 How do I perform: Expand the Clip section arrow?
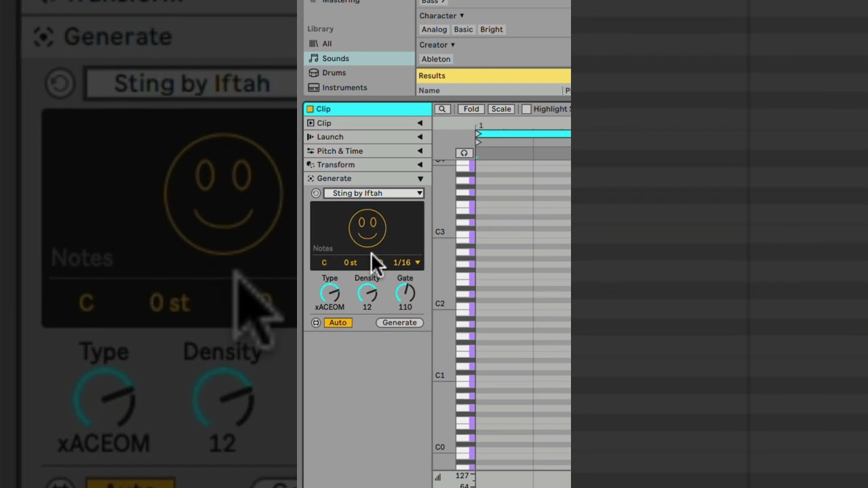420,123
